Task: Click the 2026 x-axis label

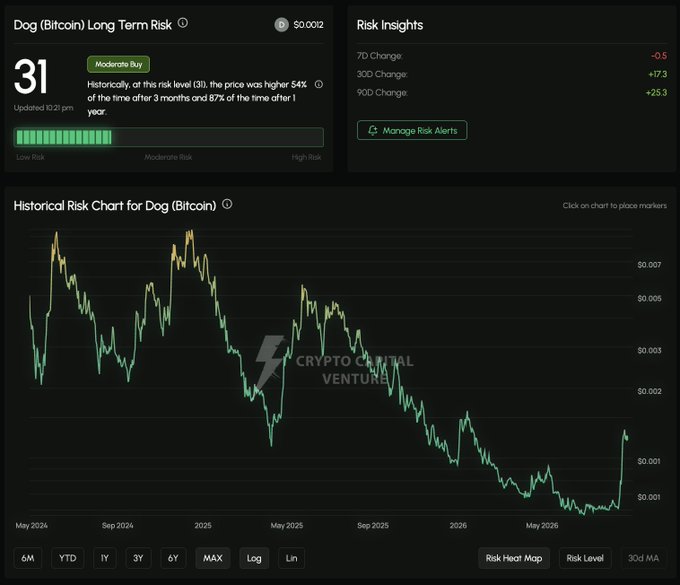Action: (458, 526)
